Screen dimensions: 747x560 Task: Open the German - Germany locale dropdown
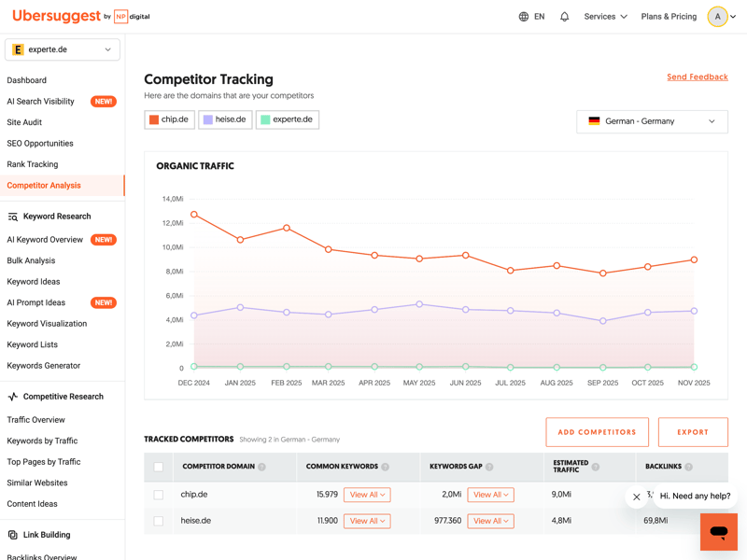652,121
